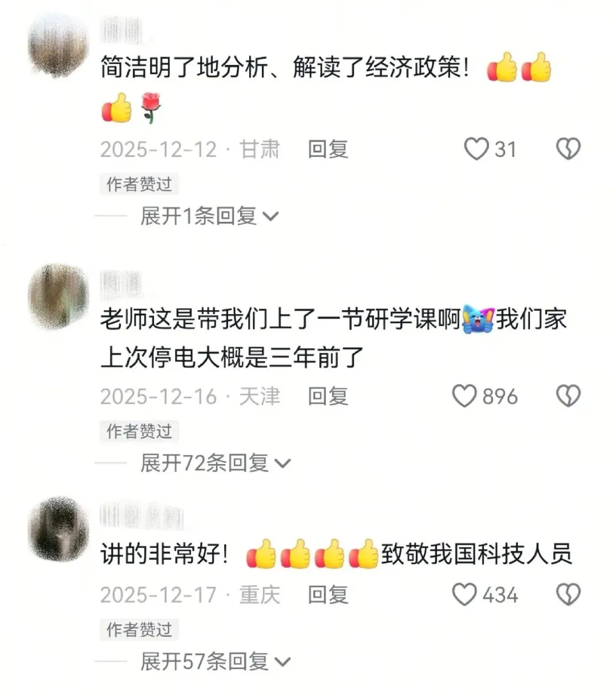Image resolution: width=616 pixels, height=695 pixels.
Task: Select comment text about 研学课 and 停电
Action: coord(334,338)
